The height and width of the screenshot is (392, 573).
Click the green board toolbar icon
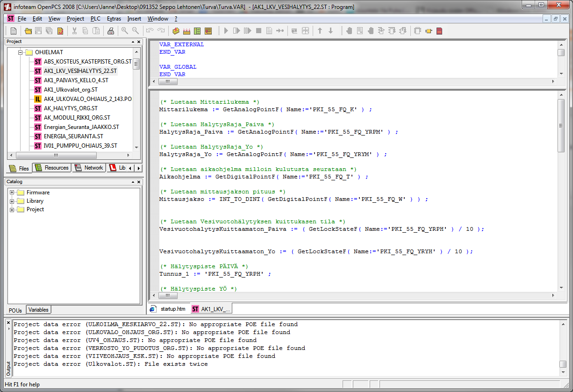click(x=197, y=31)
